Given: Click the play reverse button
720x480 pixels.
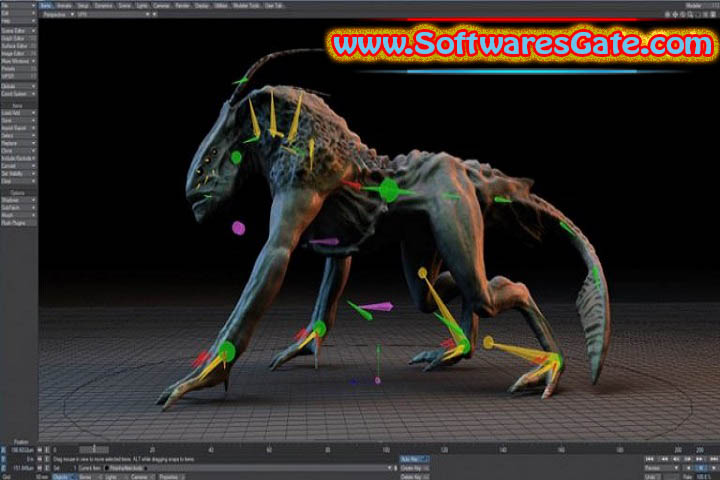Looking at the screenshot, I should click(689, 468).
